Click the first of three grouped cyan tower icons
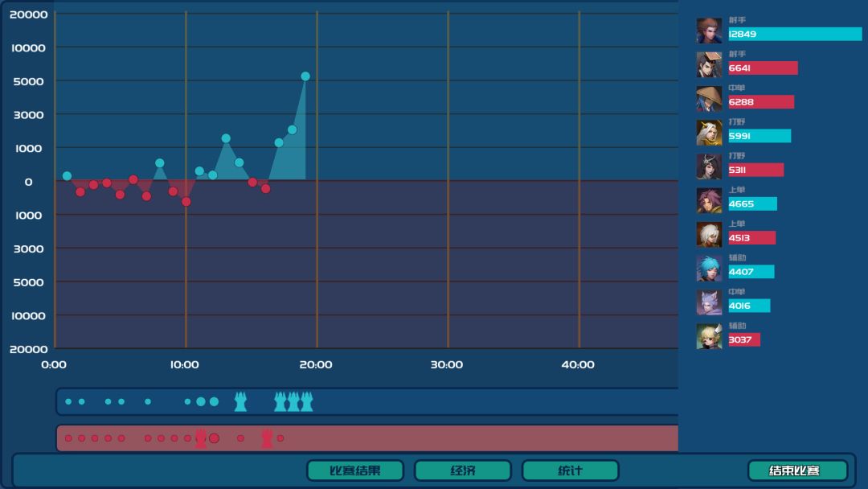This screenshot has height=489, width=868. pos(280,401)
